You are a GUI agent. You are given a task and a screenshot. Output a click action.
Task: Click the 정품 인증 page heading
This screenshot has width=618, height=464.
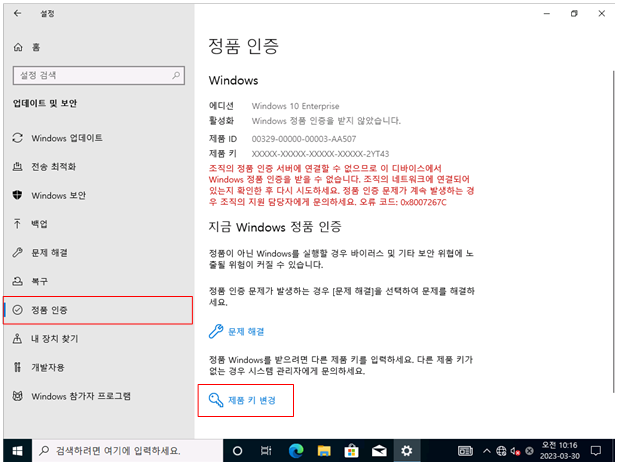click(244, 46)
